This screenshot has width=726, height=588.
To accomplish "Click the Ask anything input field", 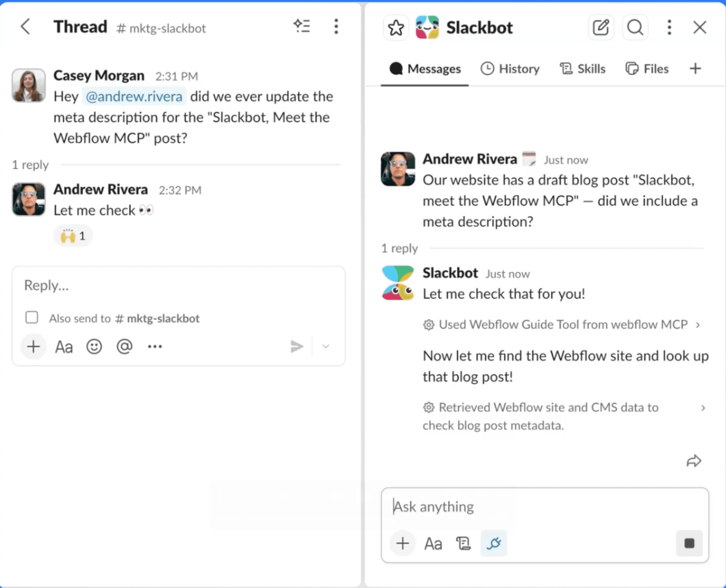I will tap(545, 507).
